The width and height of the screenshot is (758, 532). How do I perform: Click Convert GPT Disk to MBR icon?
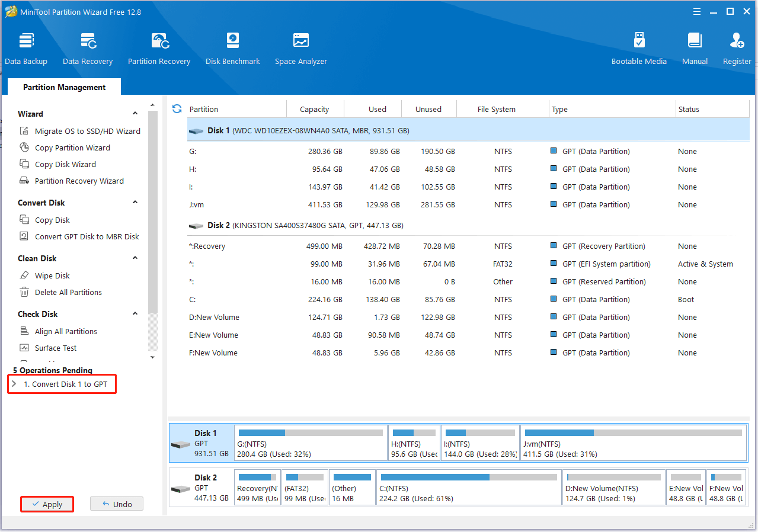[x=24, y=236]
